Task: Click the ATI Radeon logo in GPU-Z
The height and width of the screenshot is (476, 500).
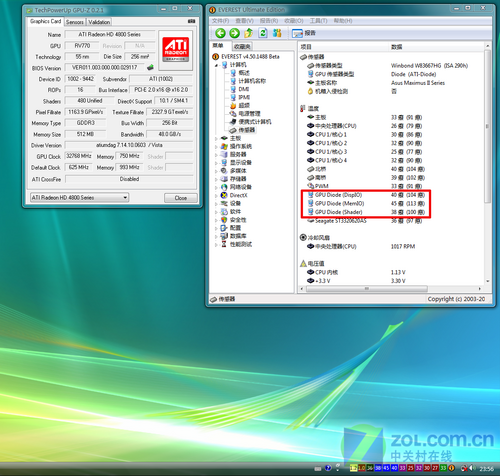Action: coord(176,50)
